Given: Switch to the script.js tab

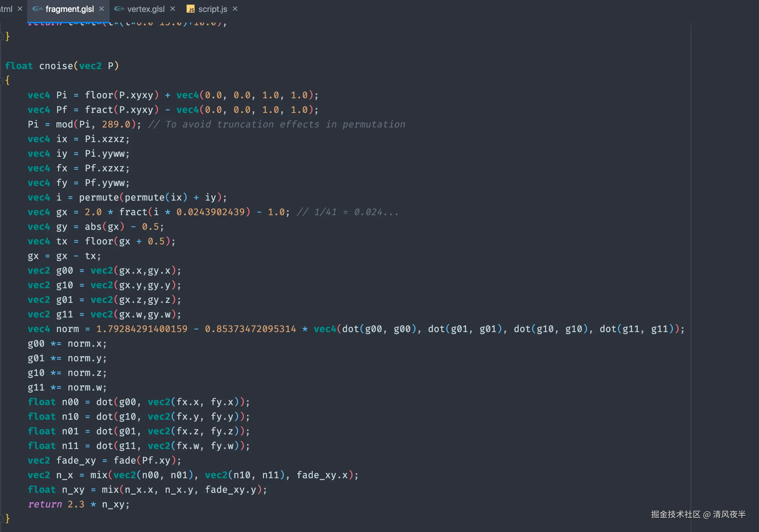Looking at the screenshot, I should [x=212, y=9].
